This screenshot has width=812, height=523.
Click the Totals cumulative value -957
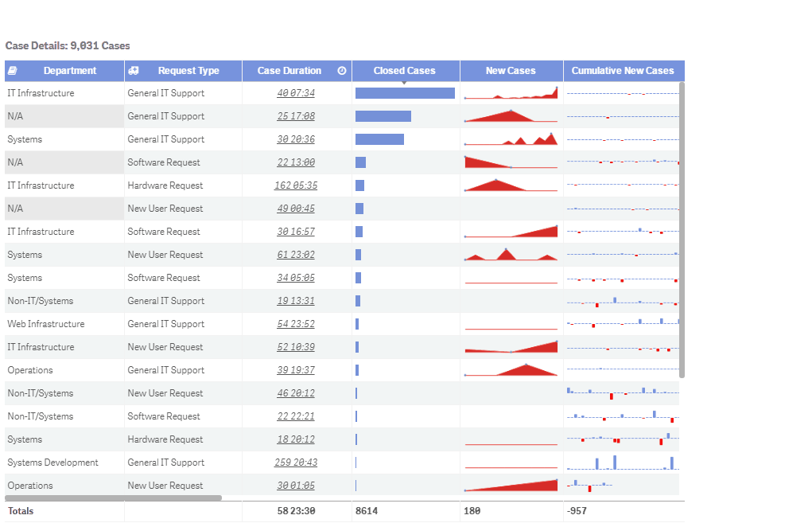click(577, 511)
